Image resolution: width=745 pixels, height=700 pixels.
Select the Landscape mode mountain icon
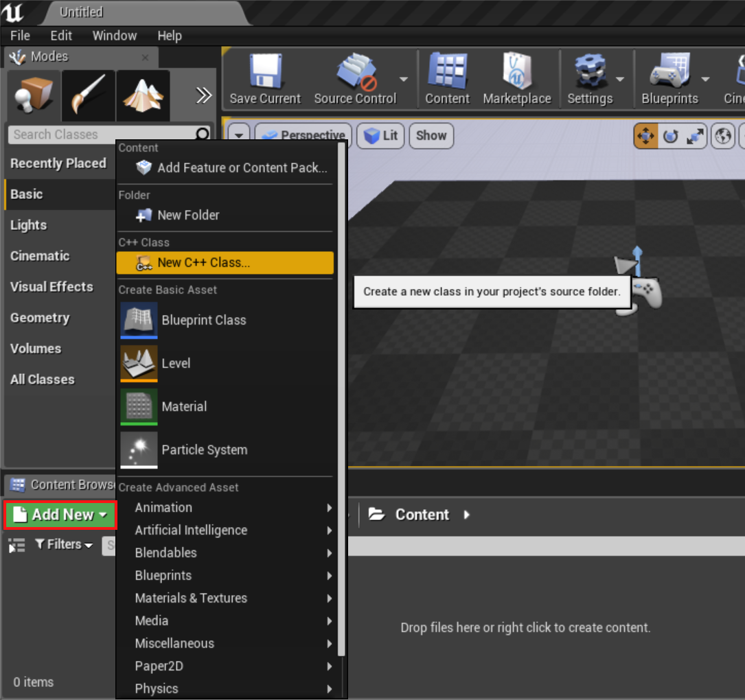pos(142,96)
